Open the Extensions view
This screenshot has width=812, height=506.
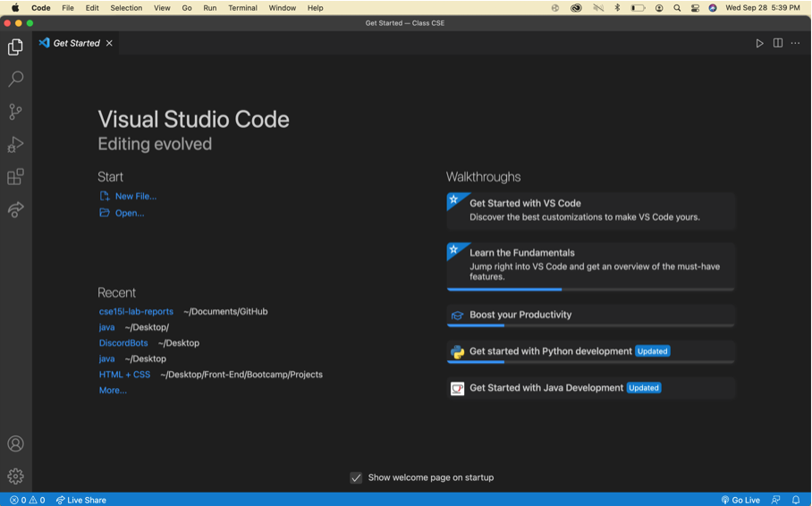[x=15, y=177]
